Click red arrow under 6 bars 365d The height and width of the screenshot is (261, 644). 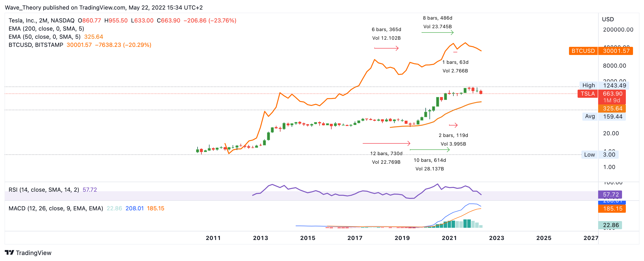click(x=386, y=48)
